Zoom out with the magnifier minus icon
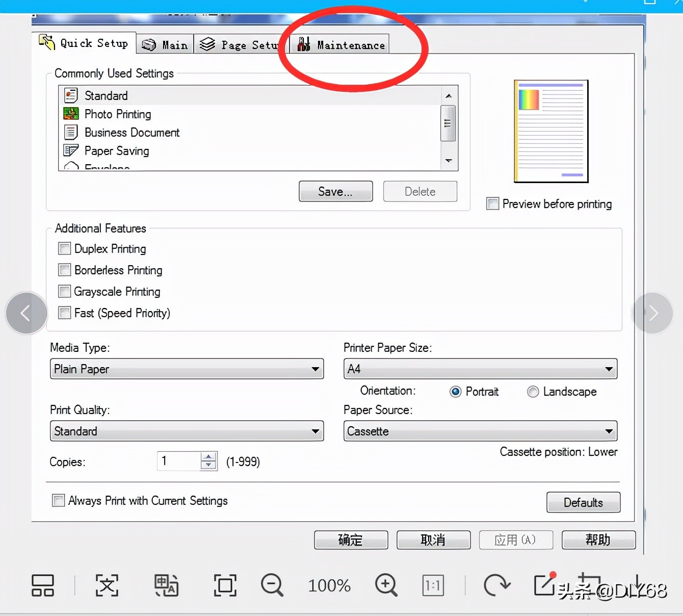The image size is (683, 616). pyautogui.click(x=272, y=585)
